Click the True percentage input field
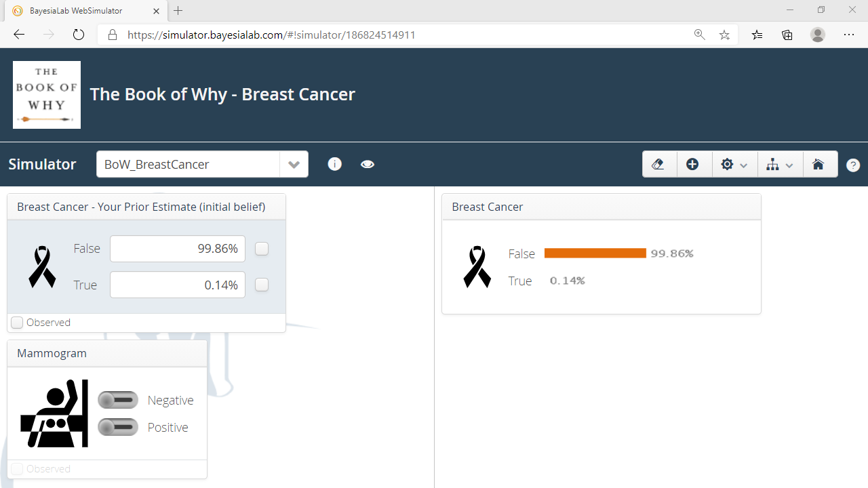Image resolution: width=868 pixels, height=488 pixels. point(177,285)
